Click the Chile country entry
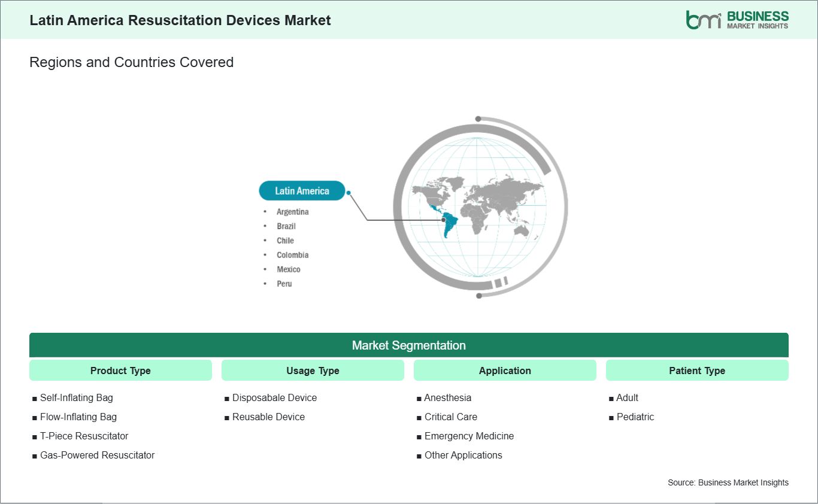The height and width of the screenshot is (504, 818). [x=285, y=241]
